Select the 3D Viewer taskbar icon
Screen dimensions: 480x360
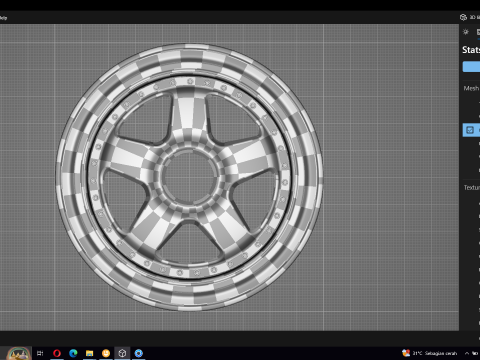122,353
